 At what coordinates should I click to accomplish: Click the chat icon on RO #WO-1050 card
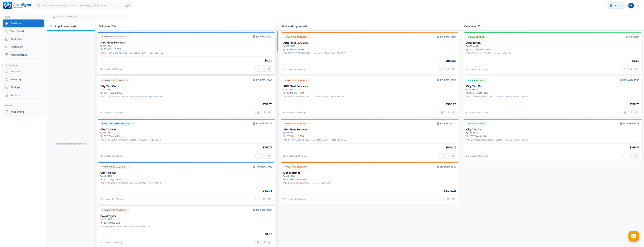click(258, 69)
